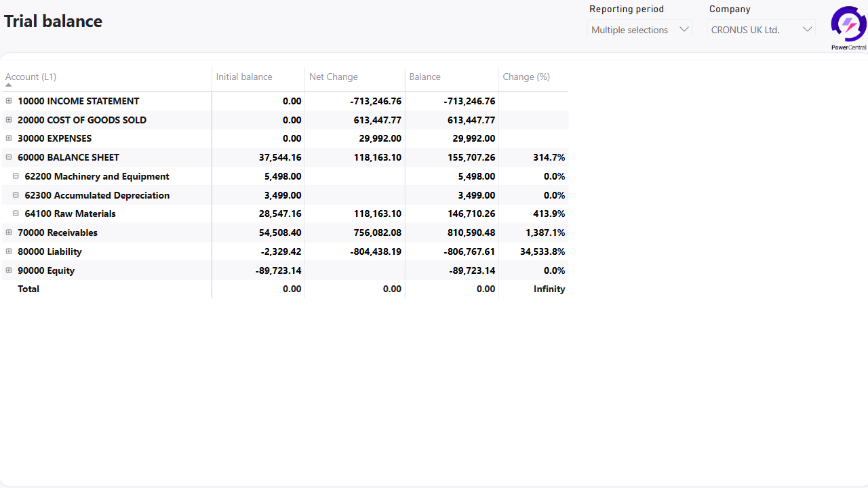The width and height of the screenshot is (868, 488).
Task: Select the 70000 Receivables label
Action: (x=58, y=232)
